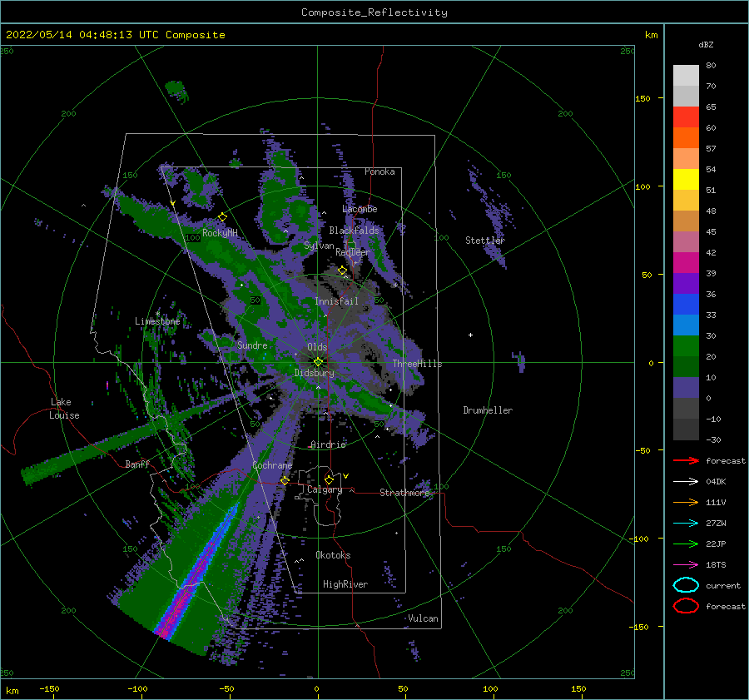The image size is (749, 700).
Task: Click the yellow diamond marker above Calgary
Action: (x=329, y=479)
